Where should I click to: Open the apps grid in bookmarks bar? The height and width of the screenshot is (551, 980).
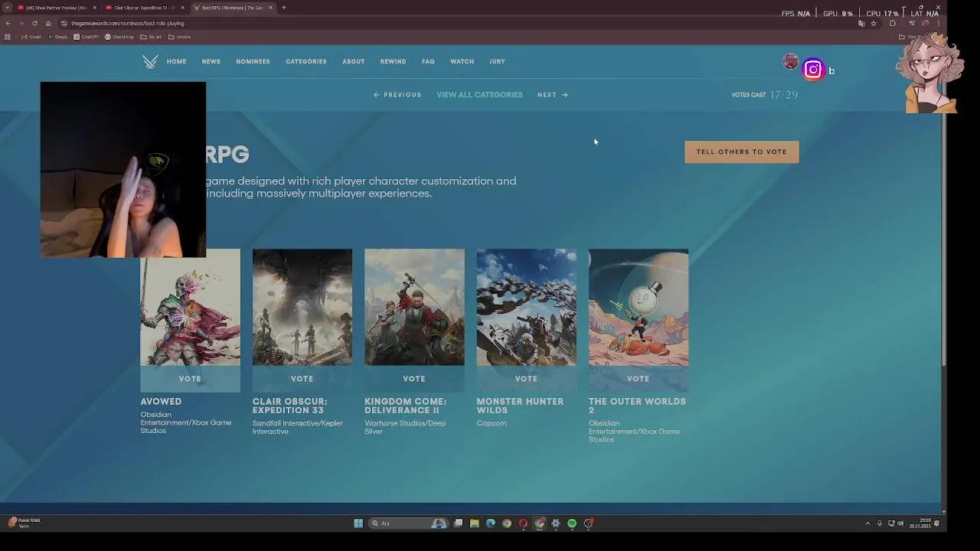tap(8, 37)
